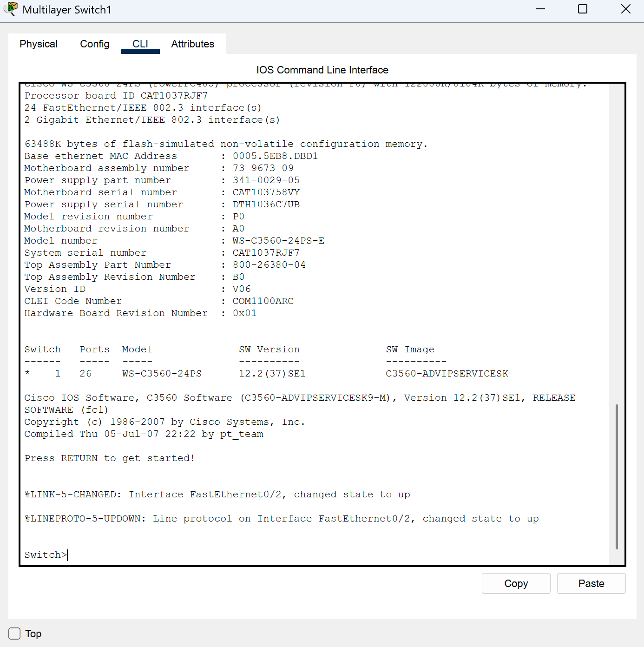Click the Paste button

pyautogui.click(x=591, y=583)
